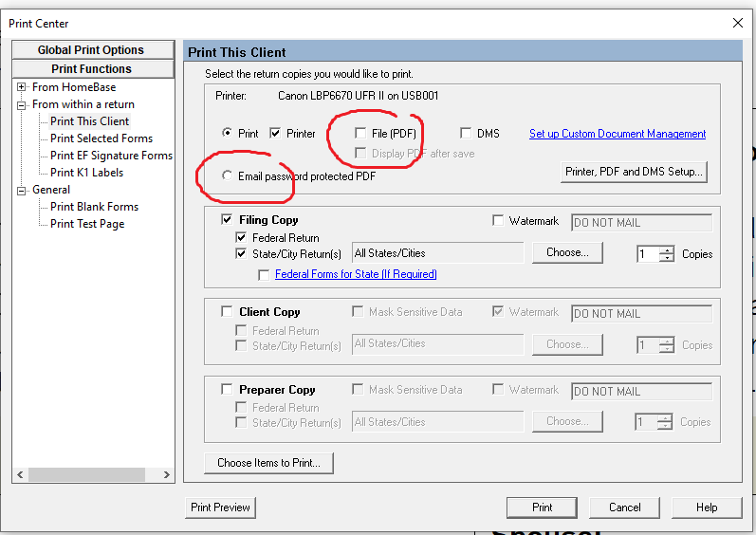Screen dimensions: 756x535
Task: Select Print Selected Forms in tree
Action: pyautogui.click(x=101, y=138)
